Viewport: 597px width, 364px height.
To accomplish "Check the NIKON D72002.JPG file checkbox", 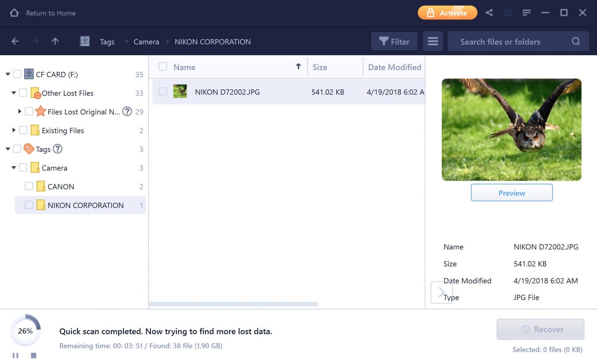I will pyautogui.click(x=163, y=92).
